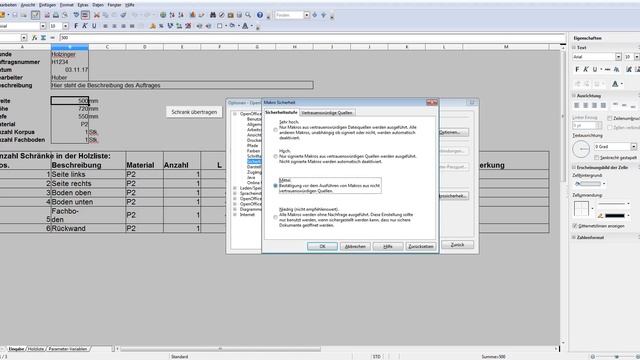Click the Italic K icon in the formatting toolbar
The image size is (640, 360).
click(x=85, y=26)
